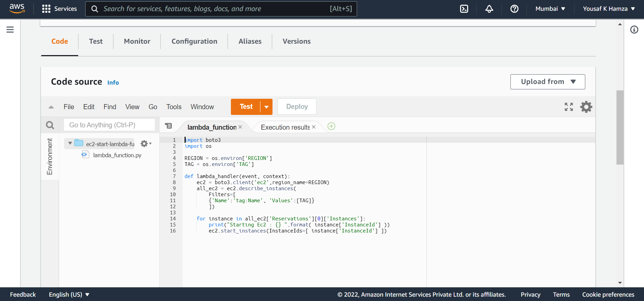This screenshot has height=301, width=644.
Task: Click line number 7 in the gutter
Action: pyautogui.click(x=174, y=176)
